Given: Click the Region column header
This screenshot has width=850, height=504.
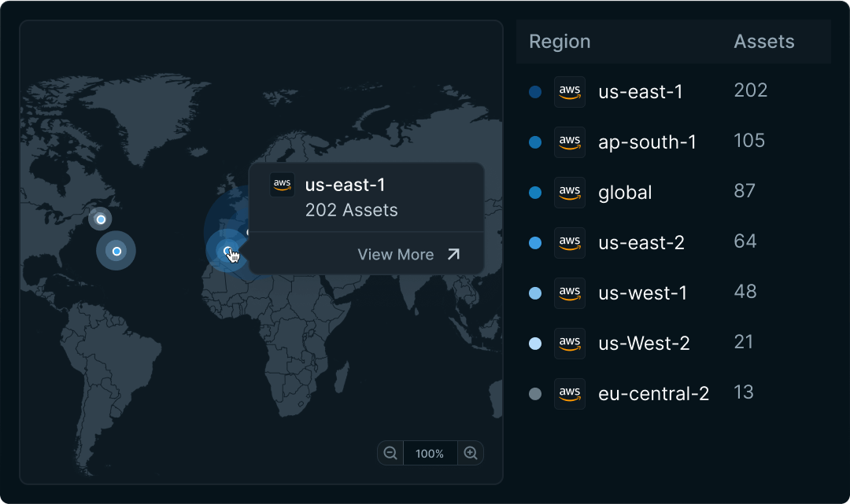Looking at the screenshot, I should click(x=560, y=42).
